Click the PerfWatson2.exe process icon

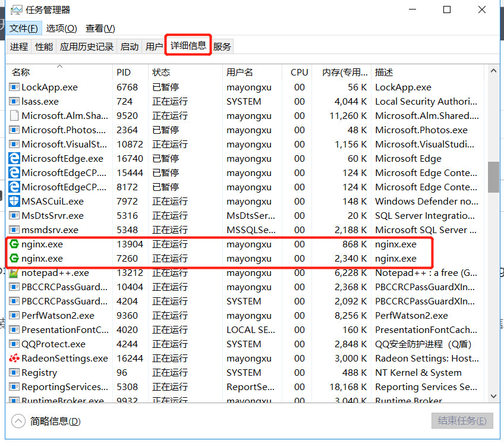(x=14, y=315)
